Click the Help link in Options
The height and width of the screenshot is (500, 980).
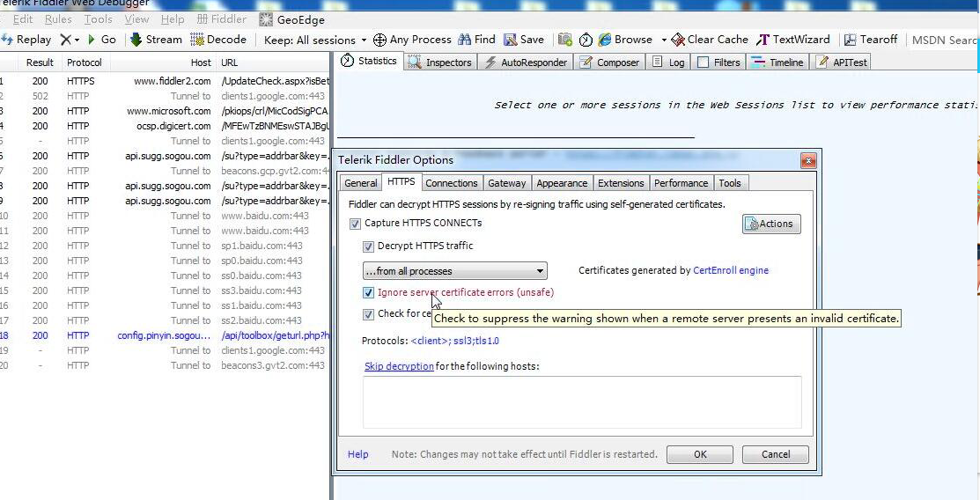click(357, 454)
